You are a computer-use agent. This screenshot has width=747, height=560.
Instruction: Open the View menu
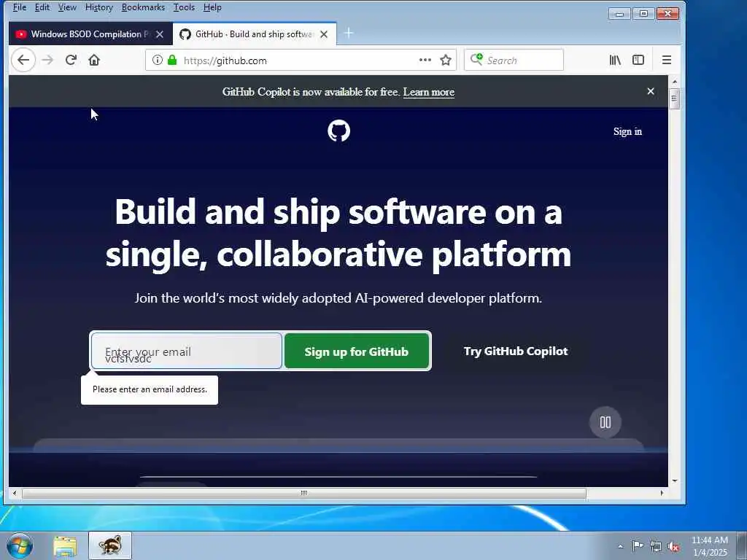(x=67, y=7)
